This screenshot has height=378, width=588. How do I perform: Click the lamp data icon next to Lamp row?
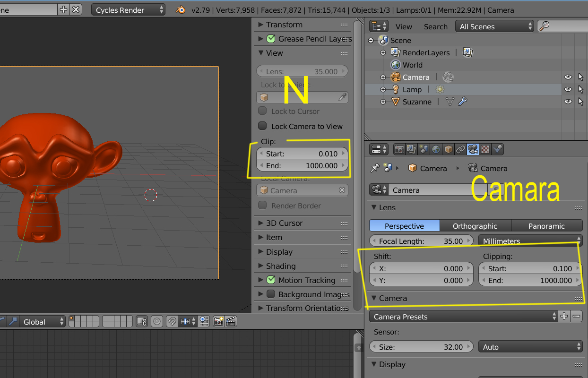(x=440, y=89)
